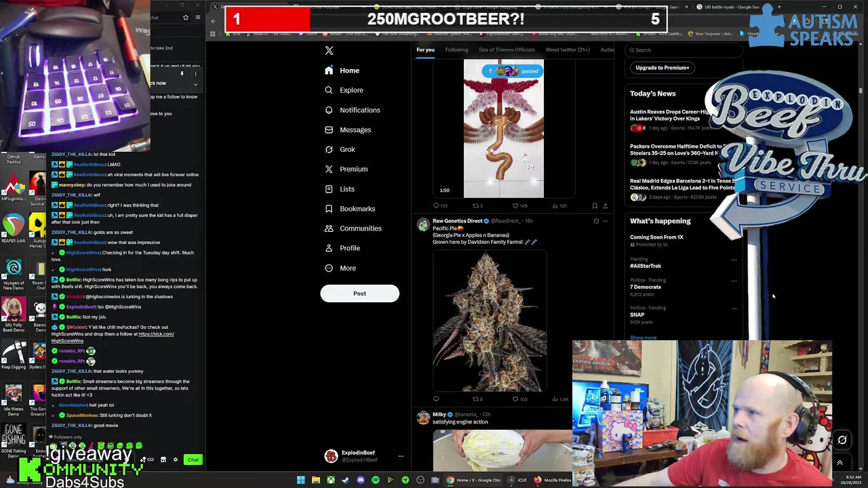
Task: Open the kick.com/HighScoreWins link in chat
Action: coord(113,338)
